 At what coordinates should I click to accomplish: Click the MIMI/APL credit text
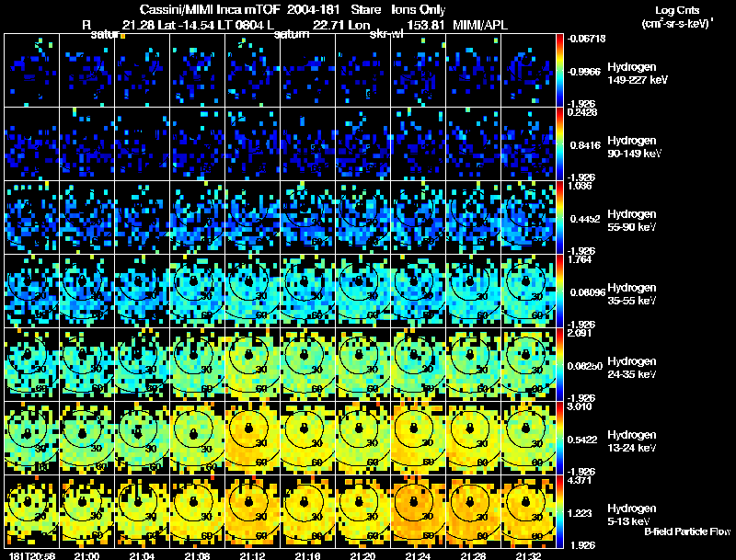pyautogui.click(x=479, y=25)
